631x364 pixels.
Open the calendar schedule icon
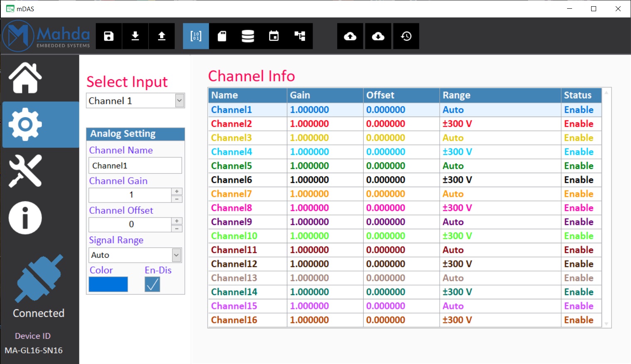(x=274, y=36)
